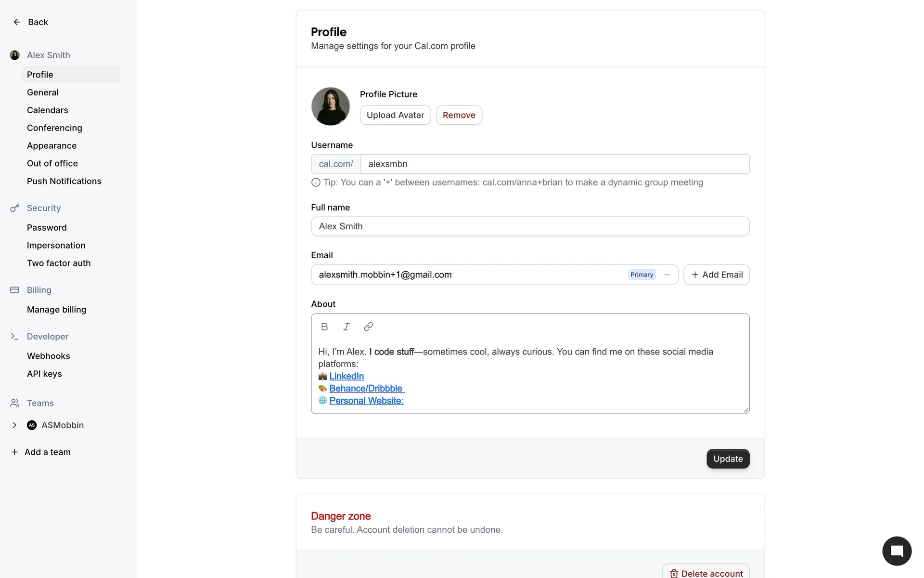Viewport: 924px width, 578px height.
Task: Open the API keys section
Action: point(44,374)
